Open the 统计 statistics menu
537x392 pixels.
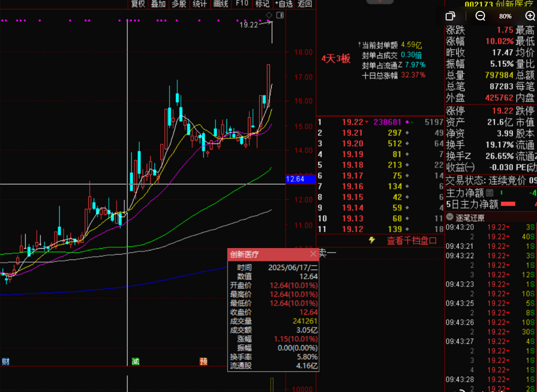point(200,4)
